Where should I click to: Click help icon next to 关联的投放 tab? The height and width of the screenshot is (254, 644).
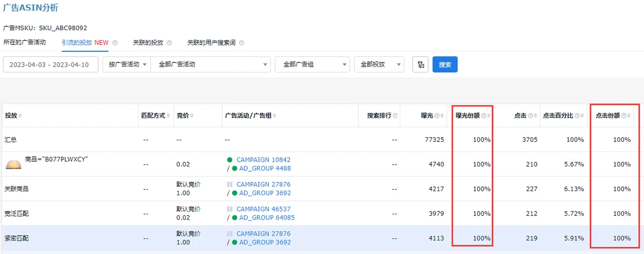click(169, 42)
